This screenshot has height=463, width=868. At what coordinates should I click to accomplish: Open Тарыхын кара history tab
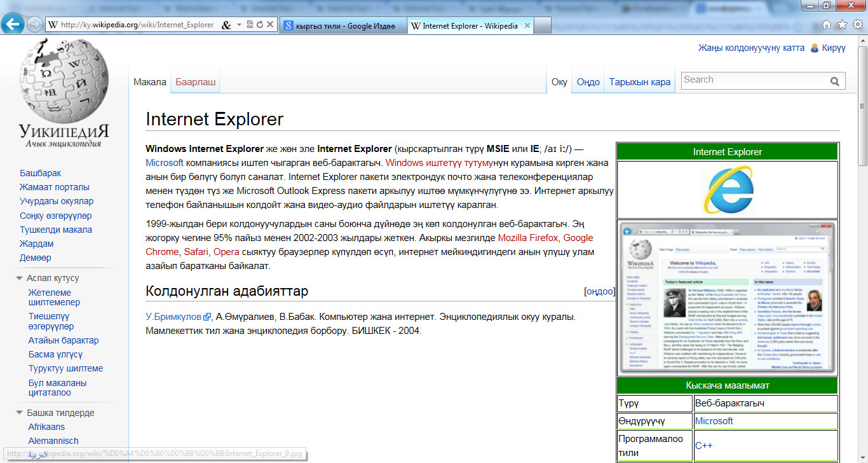pyautogui.click(x=640, y=82)
